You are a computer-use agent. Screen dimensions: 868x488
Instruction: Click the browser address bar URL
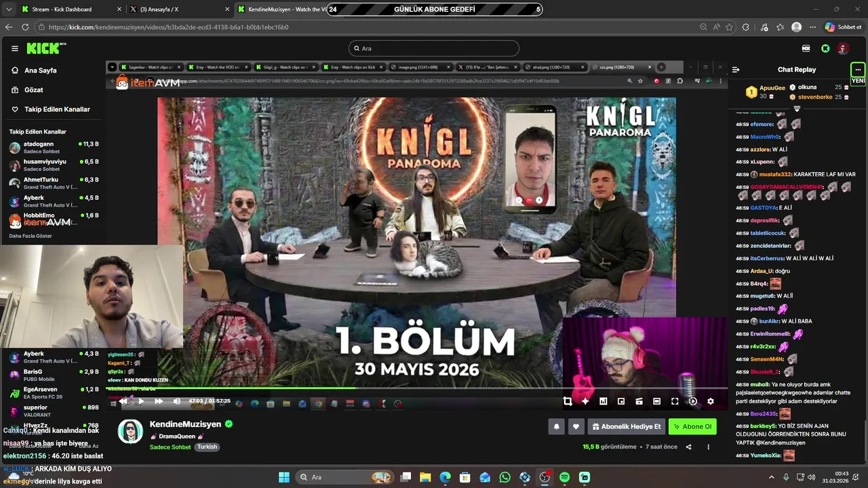coord(168,27)
